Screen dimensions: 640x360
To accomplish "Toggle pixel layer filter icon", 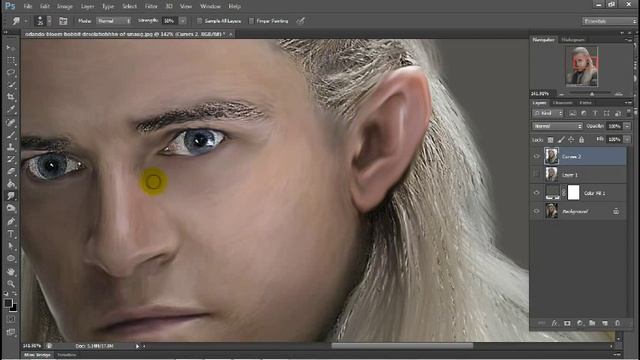I will tap(572, 113).
